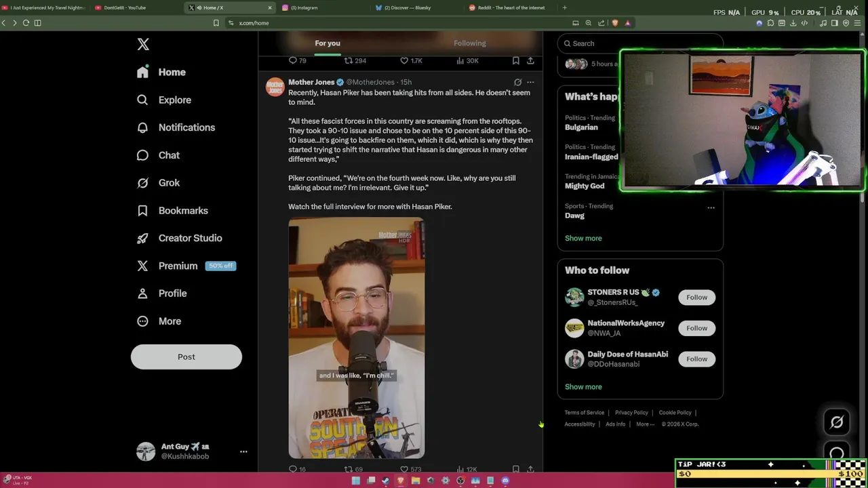Open File Explorer from the taskbar

click(x=416, y=481)
